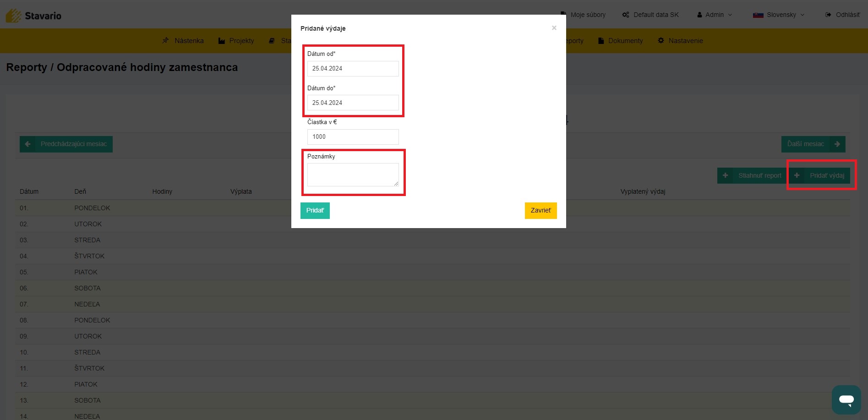Click the Nástenka pin icon
Screen dimensions: 868x420
[165, 41]
